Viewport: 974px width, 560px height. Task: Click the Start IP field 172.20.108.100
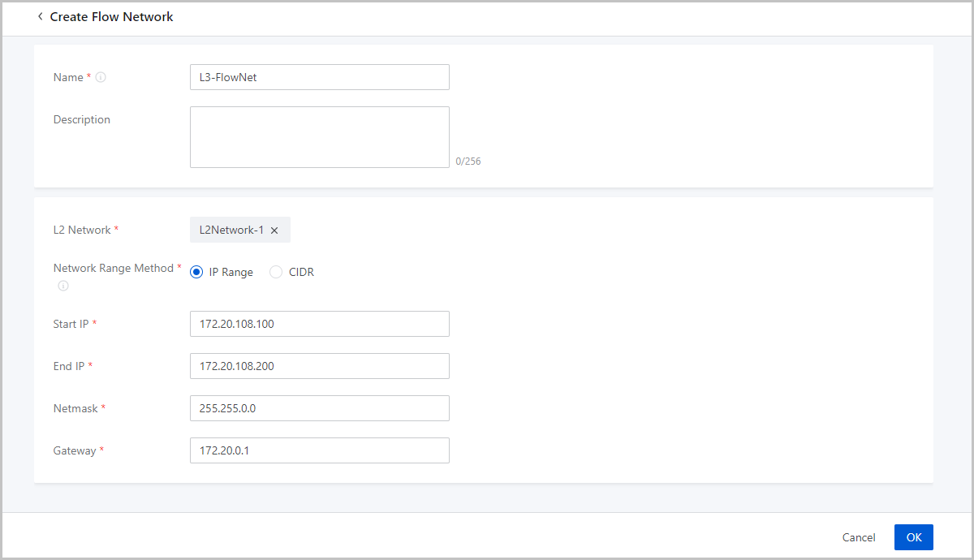[x=320, y=324]
